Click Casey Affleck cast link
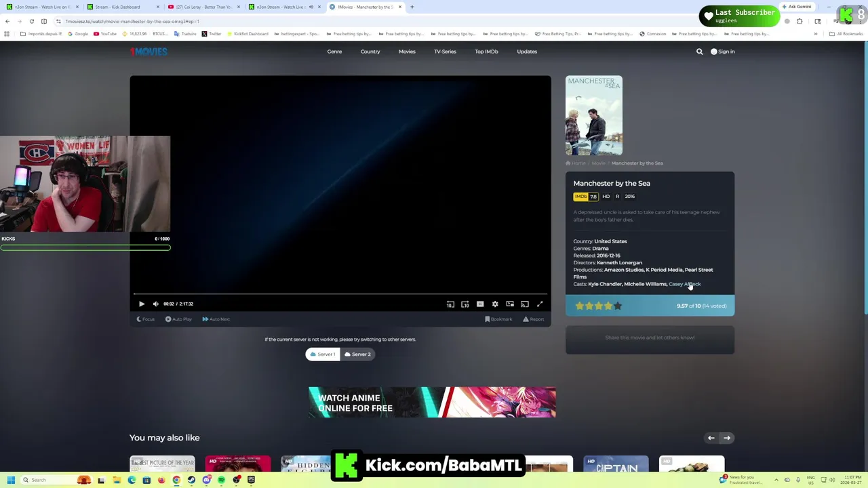This screenshot has width=868, height=488. (685, 284)
